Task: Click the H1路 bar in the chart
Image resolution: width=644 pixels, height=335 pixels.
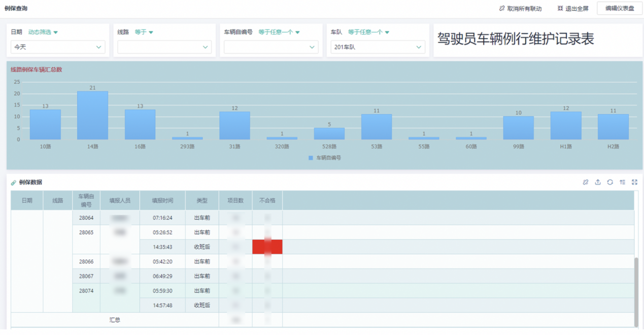Action: tap(566, 125)
